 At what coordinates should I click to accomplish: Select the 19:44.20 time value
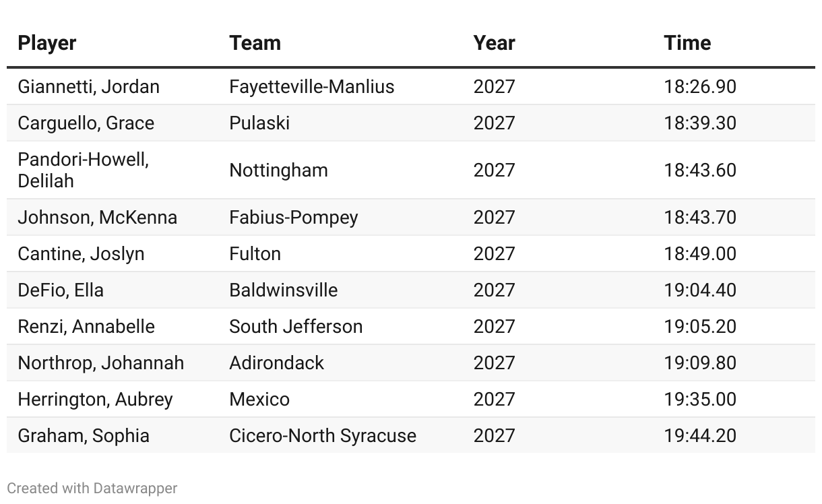click(700, 436)
